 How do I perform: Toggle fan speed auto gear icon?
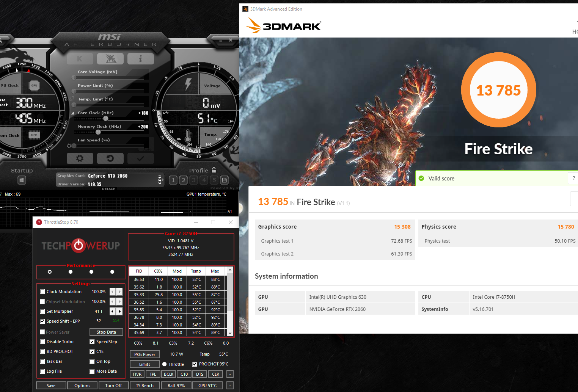69,146
